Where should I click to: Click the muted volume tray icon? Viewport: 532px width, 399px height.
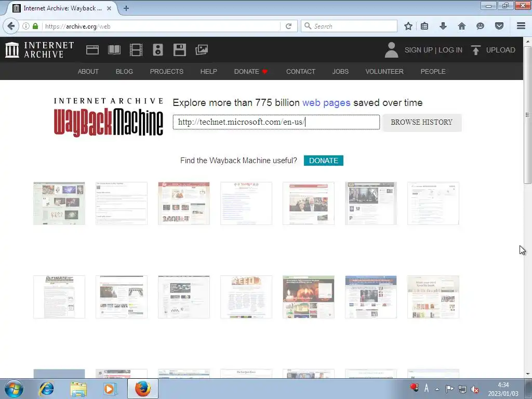[475, 389]
